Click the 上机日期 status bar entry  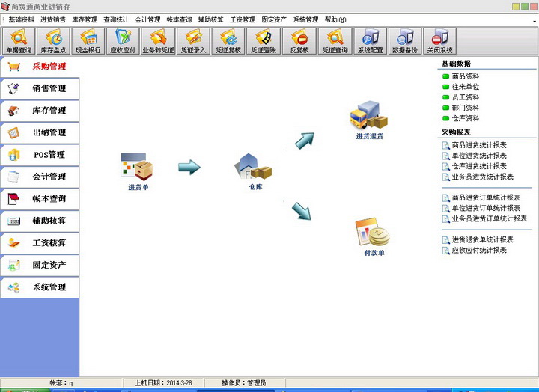[163, 383]
